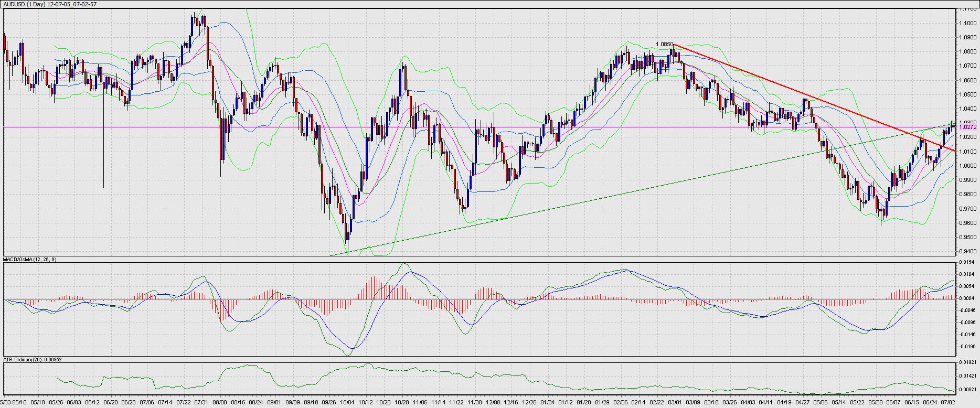The height and width of the screenshot is (408, 980).
Task: Select the 1.0850 peak price label
Action: [664, 45]
